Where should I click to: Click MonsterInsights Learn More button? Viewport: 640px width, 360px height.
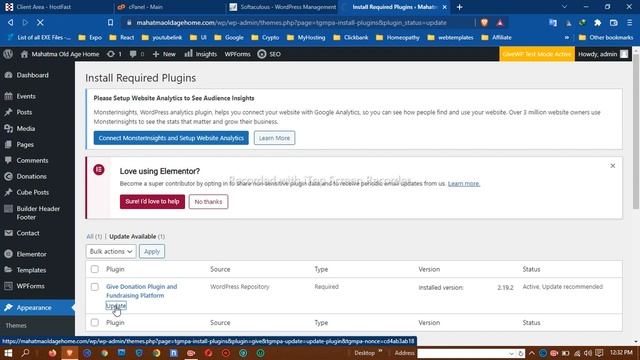(x=274, y=138)
